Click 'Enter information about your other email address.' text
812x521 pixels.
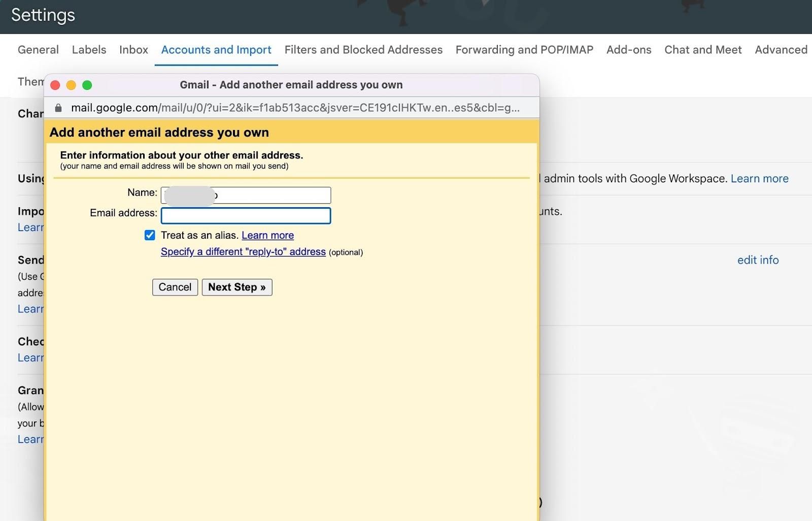[x=182, y=155]
